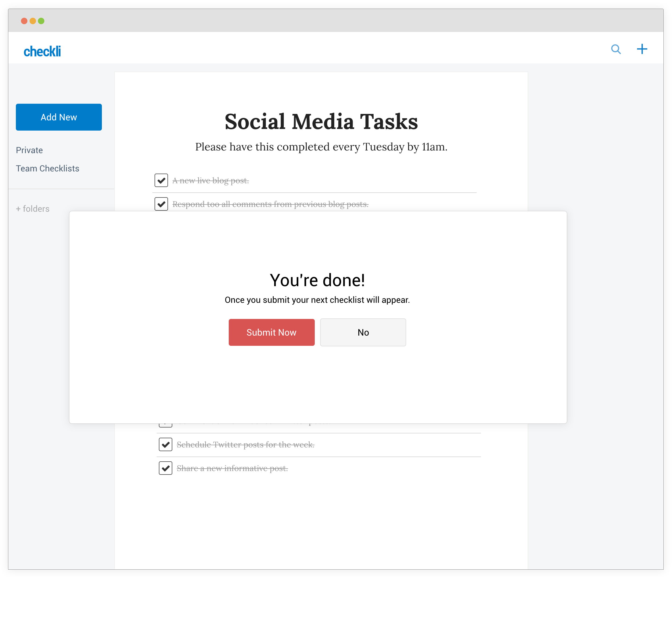Select the Private section
Viewport: 672px width, 618px height.
29,150
